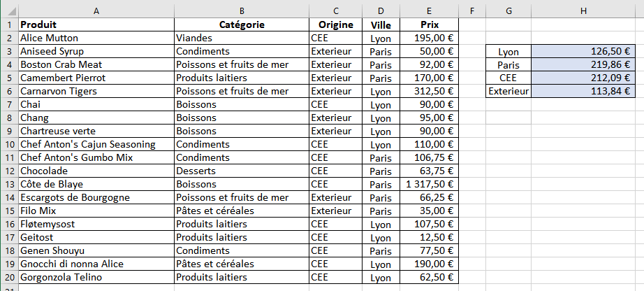Select row 13 header
Image resolution: width=644 pixels, height=291 pixels.
(8, 184)
